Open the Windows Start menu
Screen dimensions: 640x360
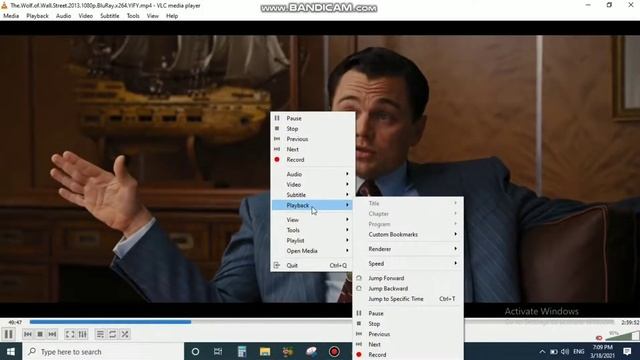11,351
